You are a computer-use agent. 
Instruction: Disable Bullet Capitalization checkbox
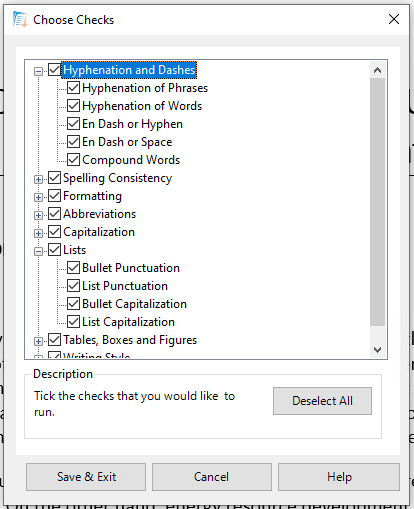point(73,304)
